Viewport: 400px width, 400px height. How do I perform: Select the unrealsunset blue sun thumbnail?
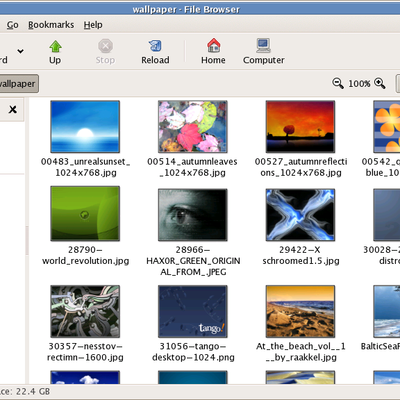tap(85, 127)
